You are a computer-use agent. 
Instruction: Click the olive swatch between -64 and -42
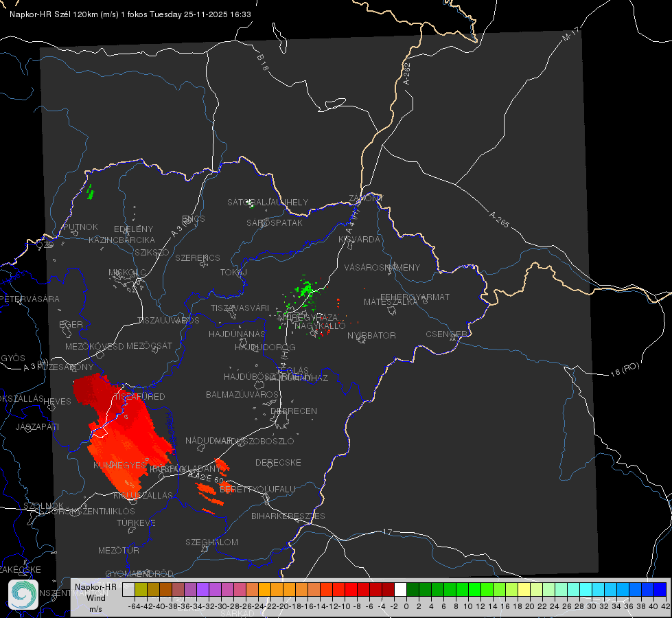(141, 589)
